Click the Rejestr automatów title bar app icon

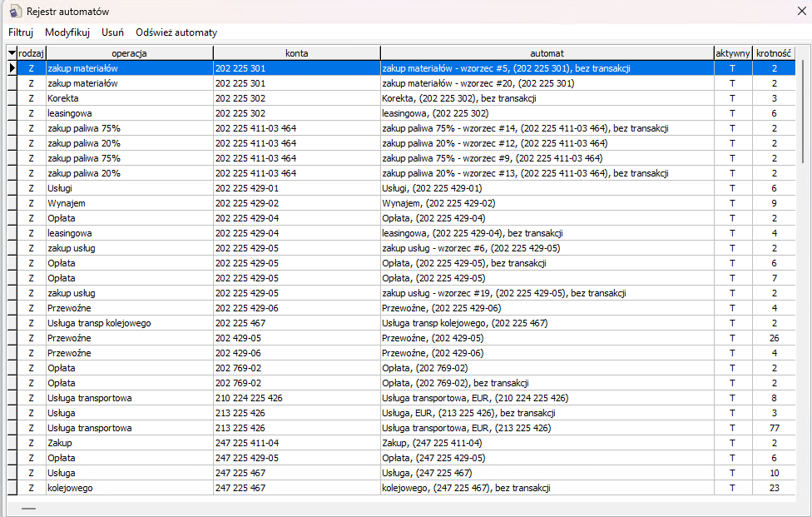14,12
